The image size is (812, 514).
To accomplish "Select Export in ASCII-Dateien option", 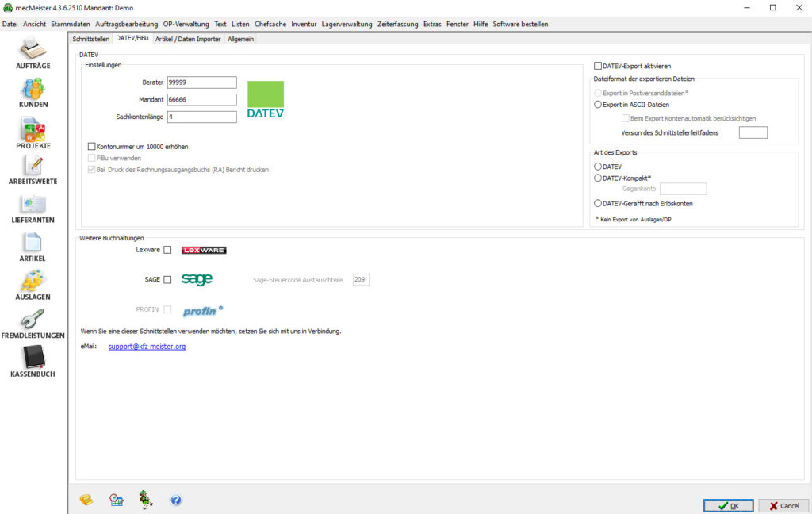I will click(x=598, y=104).
